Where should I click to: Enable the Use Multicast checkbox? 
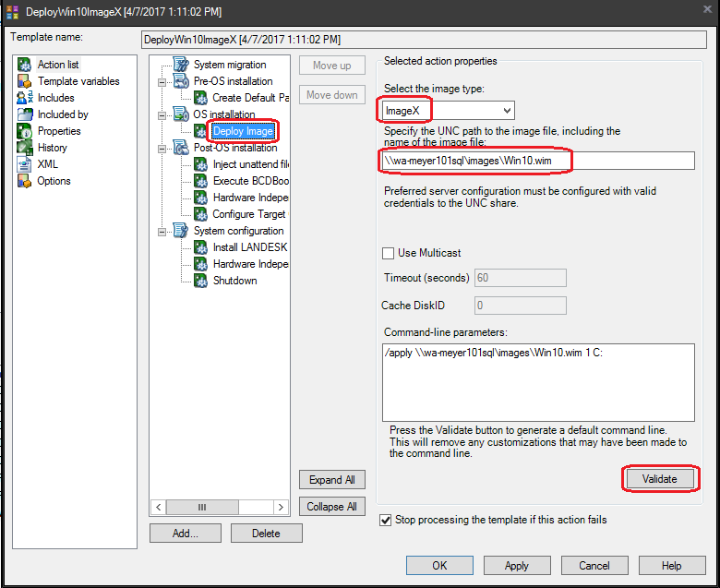point(388,253)
